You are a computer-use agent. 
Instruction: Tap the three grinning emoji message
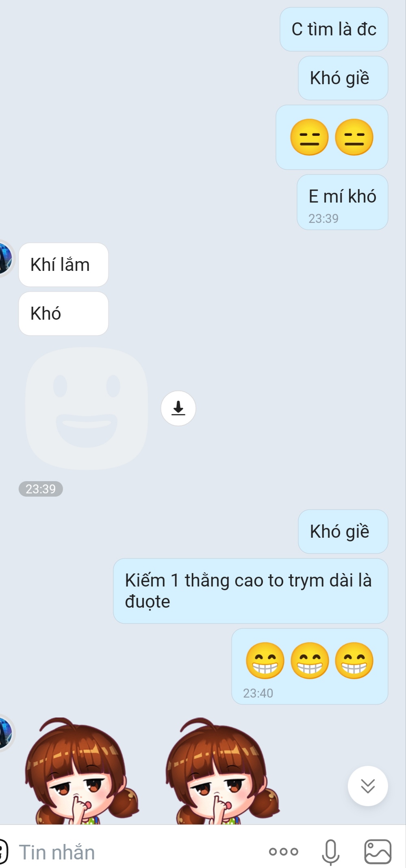pos(310,666)
